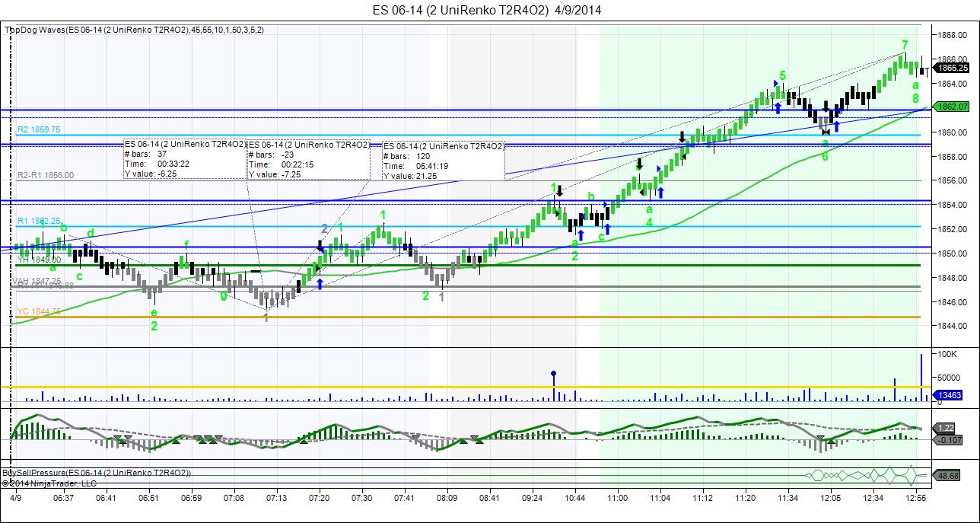Click the 1.22 oscillator value marker
980x523 pixels.
[x=943, y=429]
